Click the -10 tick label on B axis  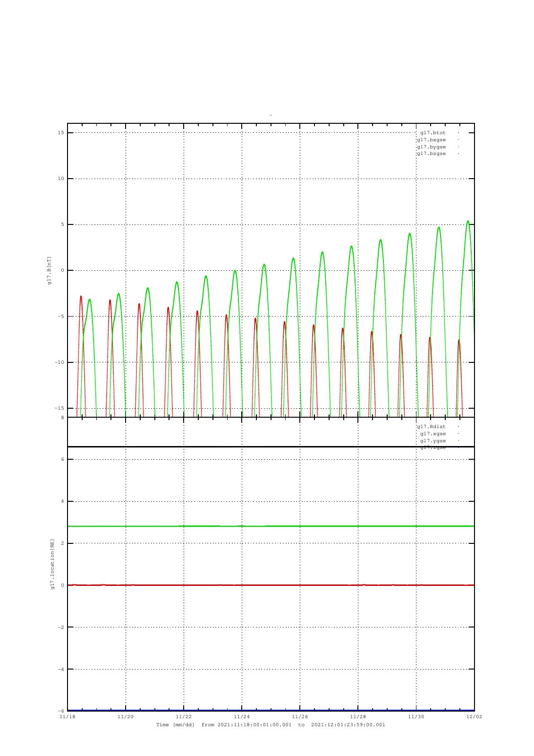pos(59,362)
